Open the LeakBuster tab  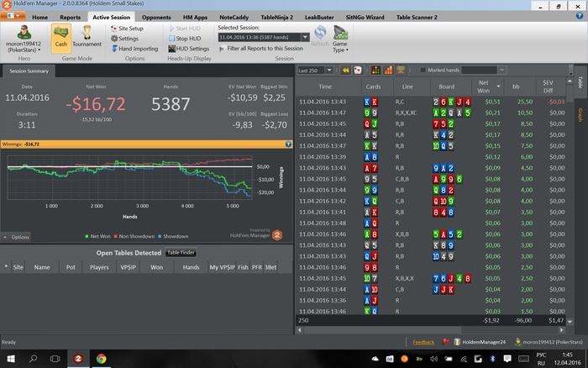[319, 18]
